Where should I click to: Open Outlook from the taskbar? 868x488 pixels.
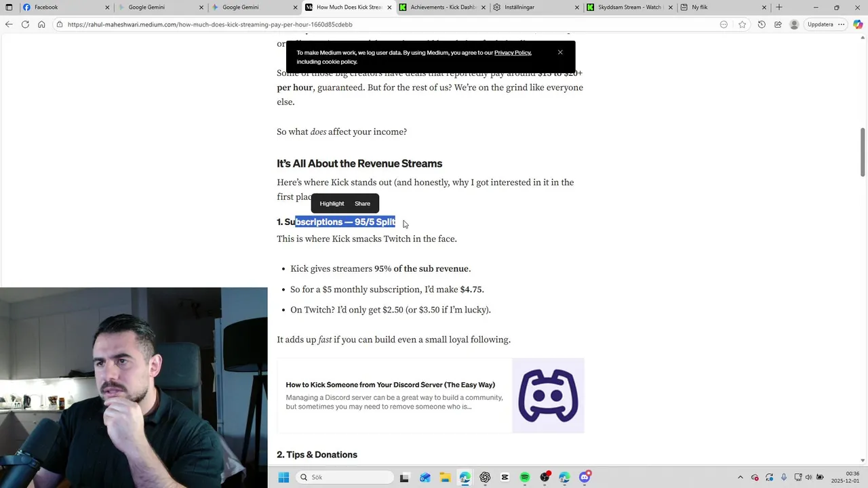[425, 477]
